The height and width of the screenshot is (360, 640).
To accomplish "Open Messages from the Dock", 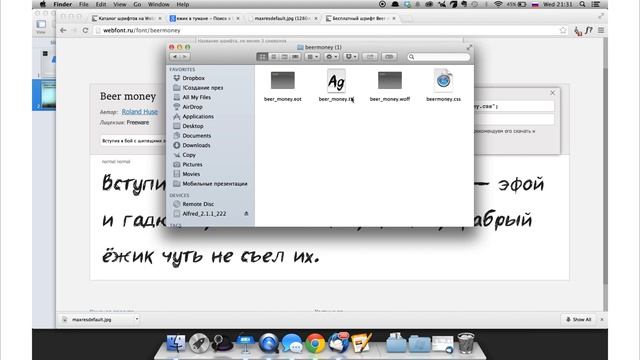I will pyautogui.click(x=291, y=343).
